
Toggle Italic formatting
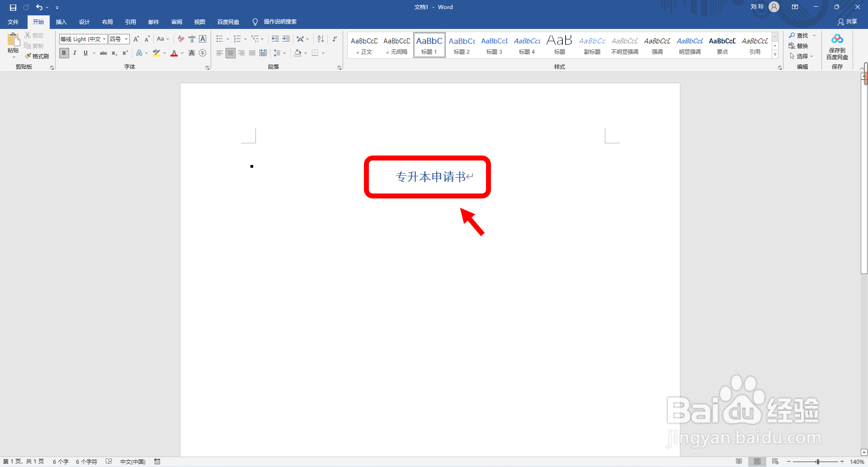[75, 53]
